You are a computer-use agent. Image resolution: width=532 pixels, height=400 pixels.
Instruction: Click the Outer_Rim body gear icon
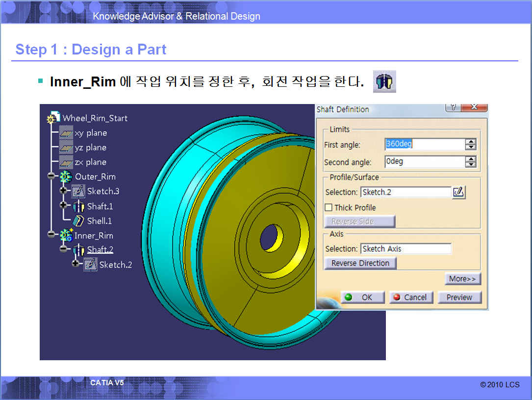coord(66,177)
